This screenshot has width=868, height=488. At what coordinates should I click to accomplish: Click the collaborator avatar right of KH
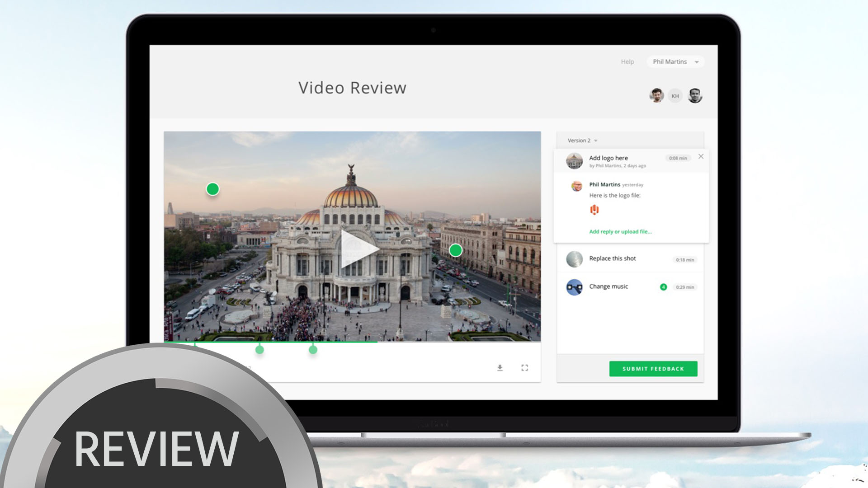tap(695, 95)
